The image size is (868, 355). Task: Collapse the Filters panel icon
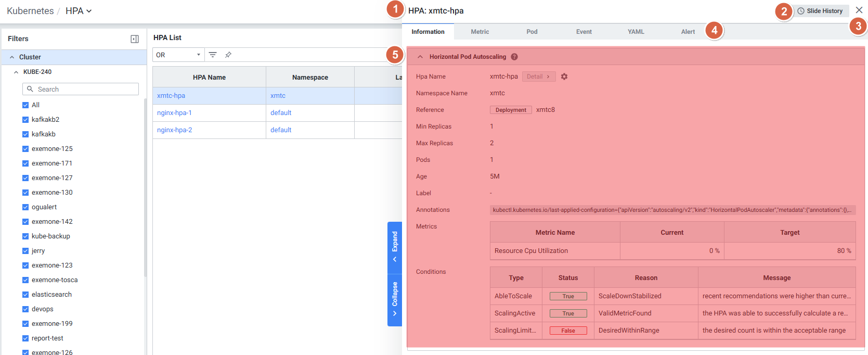coord(135,39)
